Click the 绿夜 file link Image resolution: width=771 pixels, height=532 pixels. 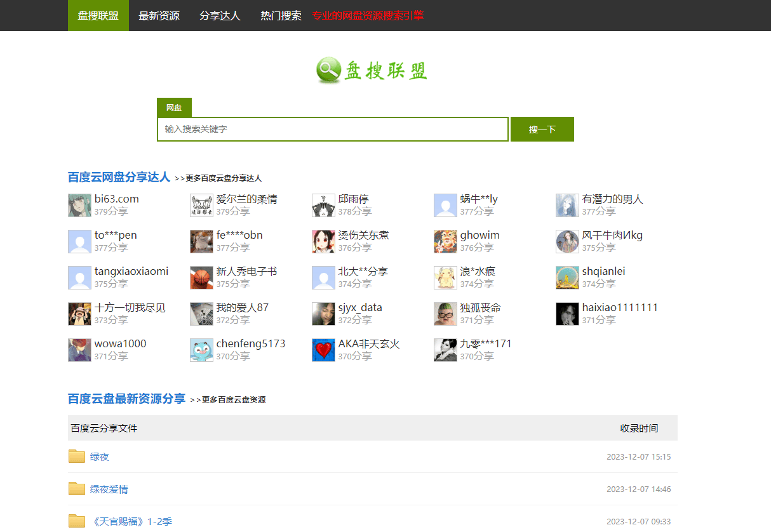[98, 456]
